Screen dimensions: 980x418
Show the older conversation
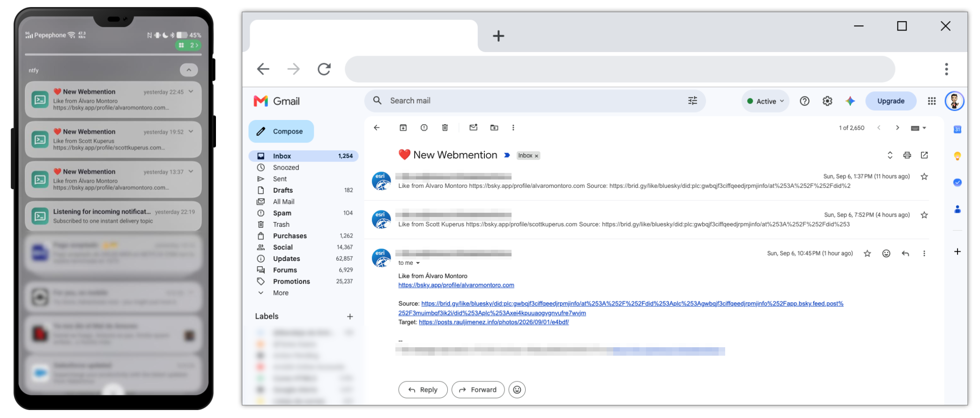click(898, 127)
